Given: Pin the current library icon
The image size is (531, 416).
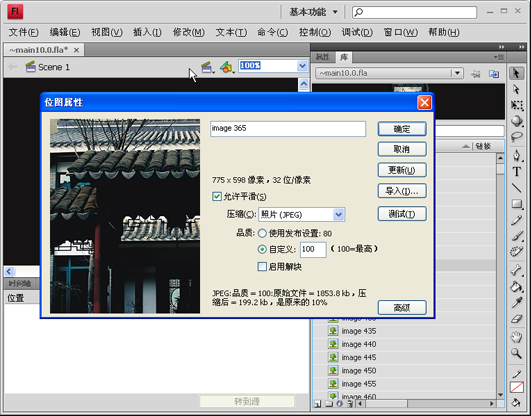Looking at the screenshot, I should (475, 74).
